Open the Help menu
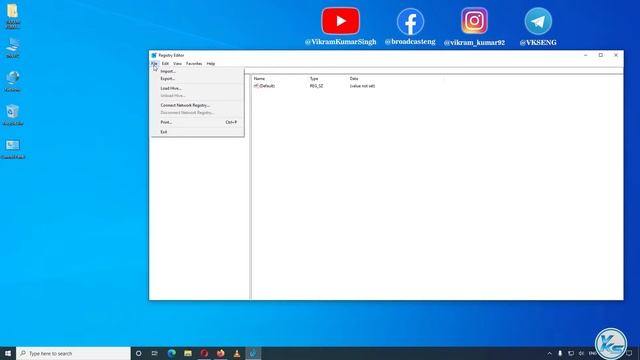 click(211, 64)
